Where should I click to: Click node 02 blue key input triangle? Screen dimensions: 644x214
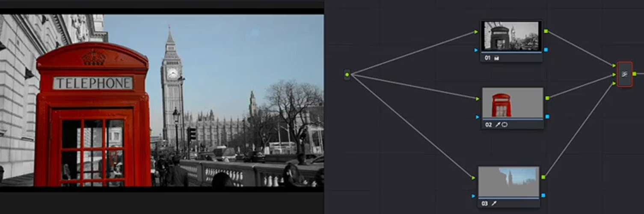click(x=478, y=116)
